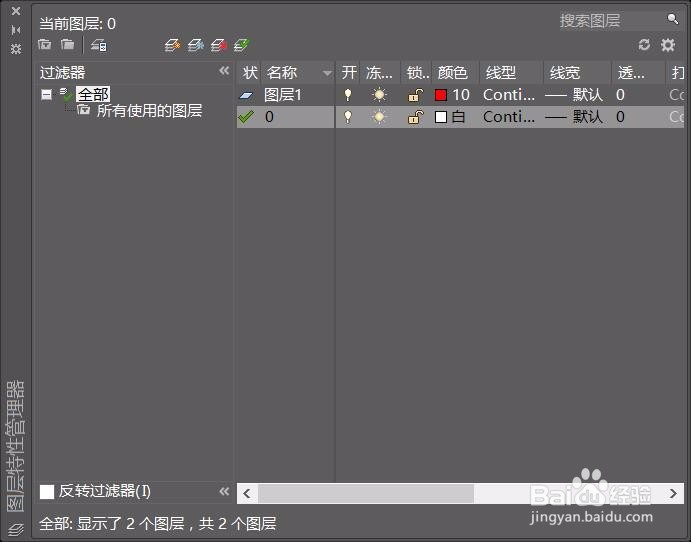
Task: Collapse the 全部 filter tree node
Action: pyautogui.click(x=46, y=94)
